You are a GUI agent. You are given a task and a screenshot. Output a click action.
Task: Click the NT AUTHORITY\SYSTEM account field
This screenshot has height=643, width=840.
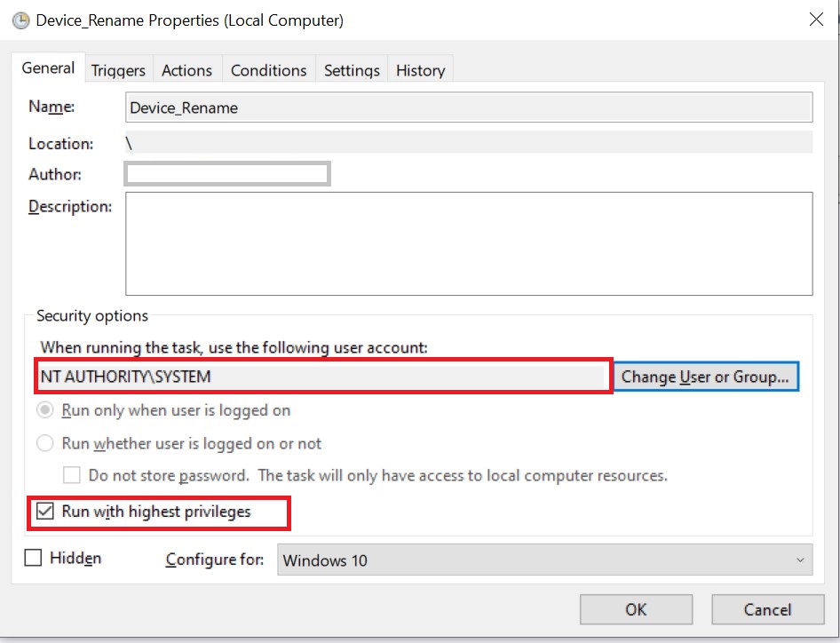(x=320, y=377)
